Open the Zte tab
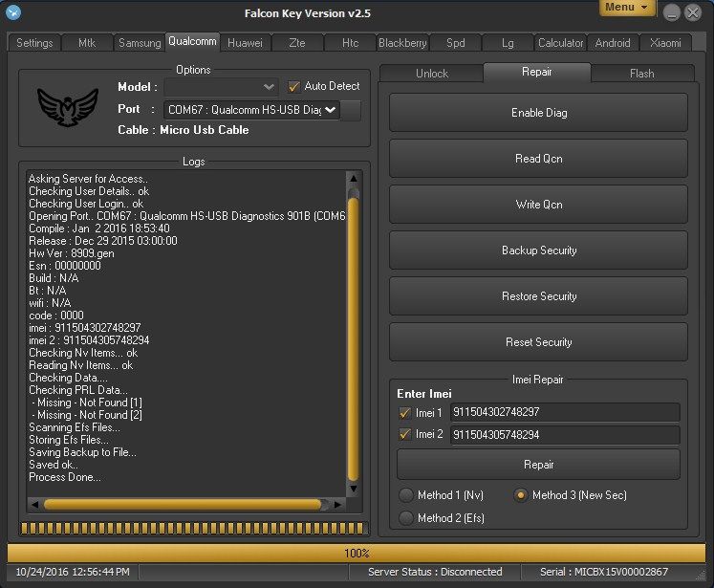 pos(297,43)
